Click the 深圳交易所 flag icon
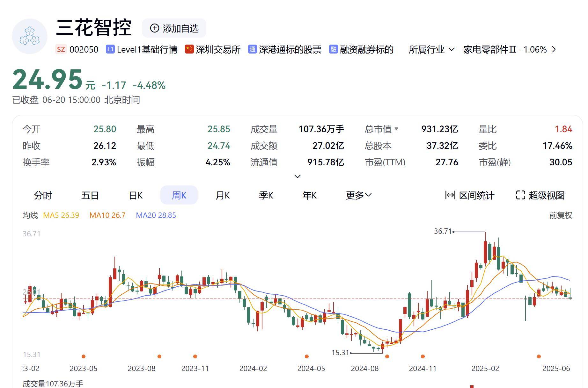588x388 pixels. point(190,50)
